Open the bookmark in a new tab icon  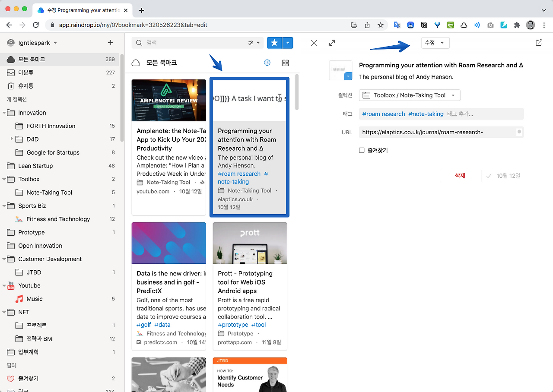539,43
